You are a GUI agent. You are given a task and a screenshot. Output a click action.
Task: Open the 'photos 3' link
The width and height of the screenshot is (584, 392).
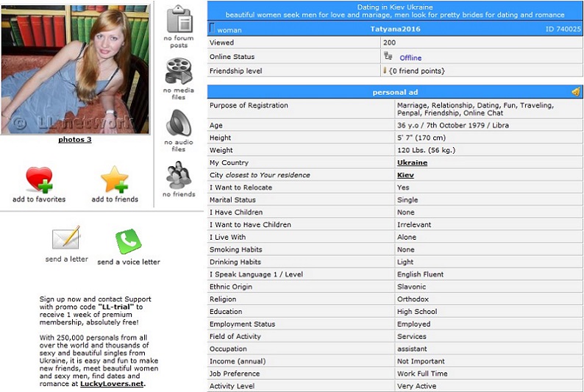(75, 140)
